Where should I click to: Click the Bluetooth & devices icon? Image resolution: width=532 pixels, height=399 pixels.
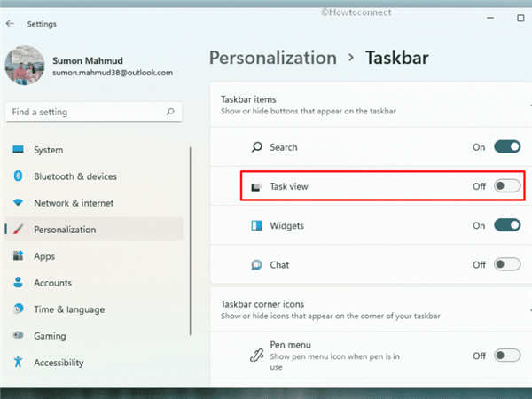tap(18, 176)
